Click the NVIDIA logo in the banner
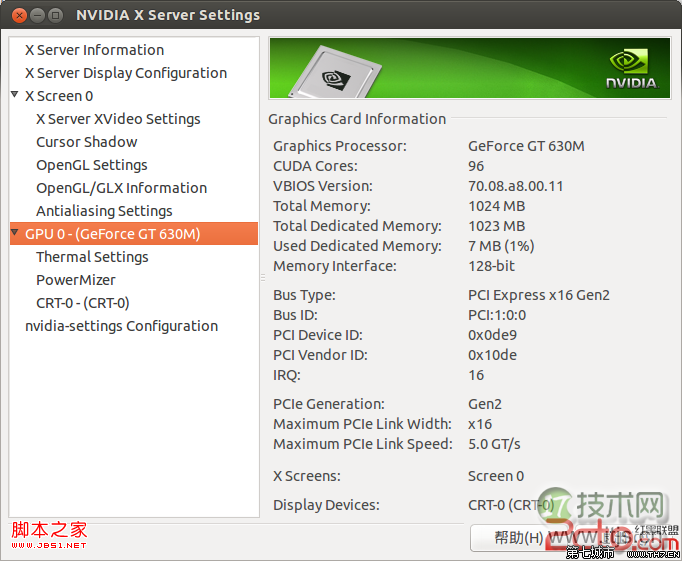This screenshot has width=682, height=561. point(632,68)
